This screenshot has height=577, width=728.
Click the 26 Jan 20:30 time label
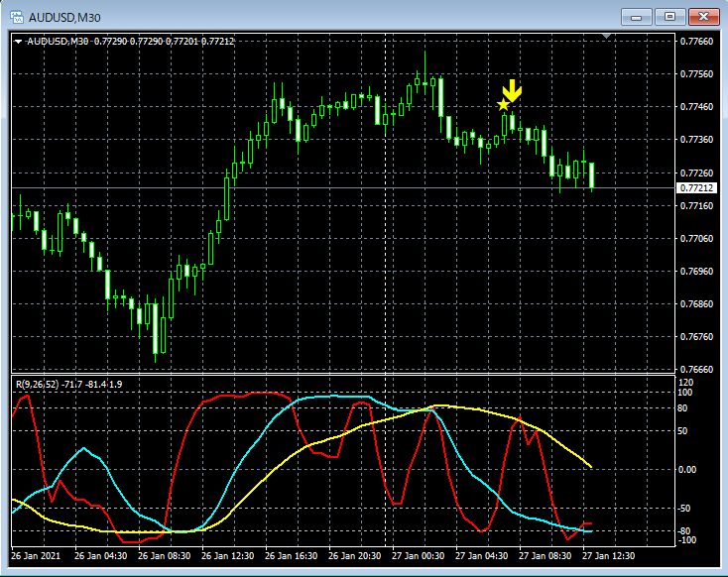355,555
